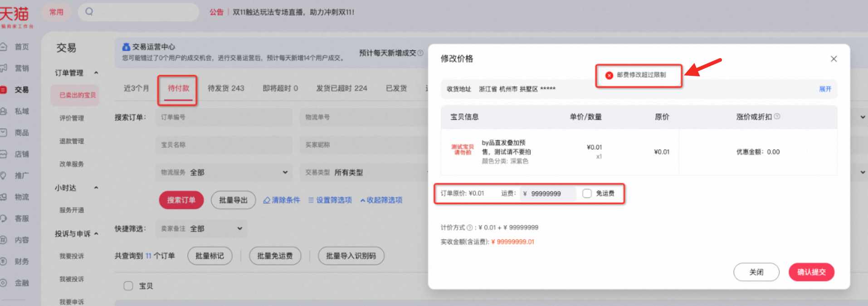Open the 商品 products sidebar icon
Image resolution: width=868 pixels, height=306 pixels.
pos(3,133)
